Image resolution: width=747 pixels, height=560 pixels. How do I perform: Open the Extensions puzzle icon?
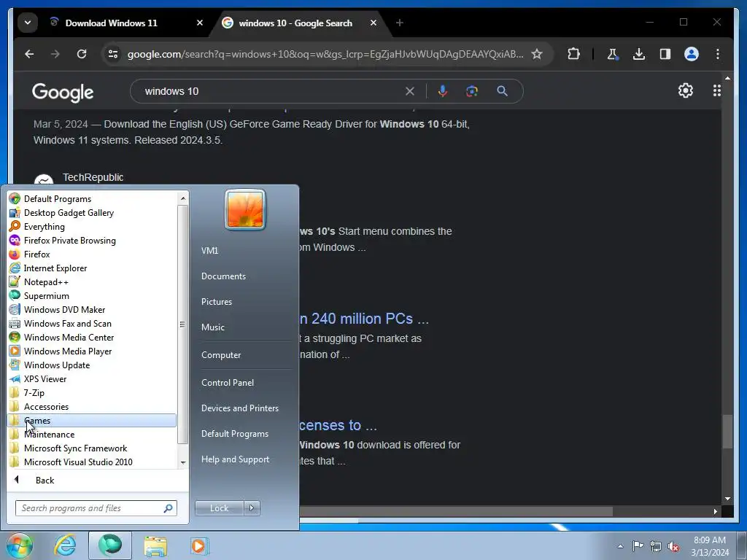click(573, 54)
